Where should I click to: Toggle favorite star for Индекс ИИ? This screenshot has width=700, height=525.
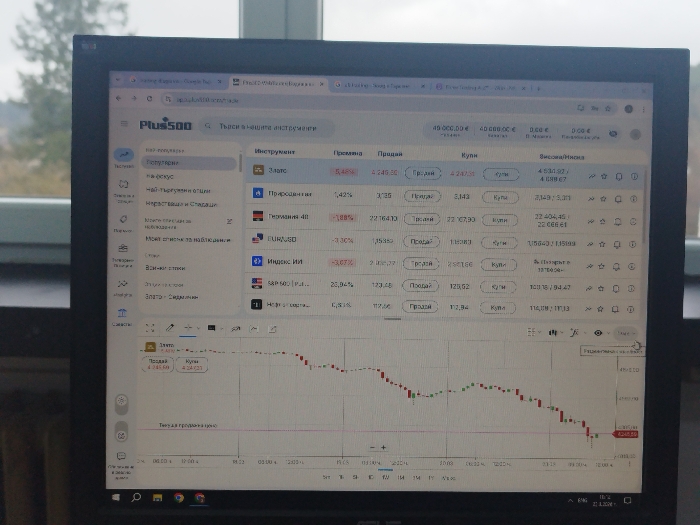point(601,266)
